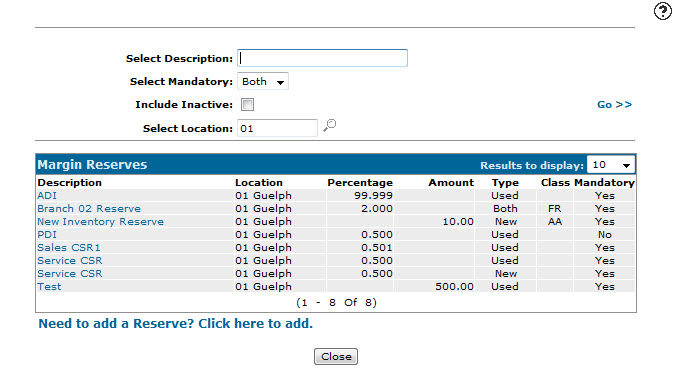Viewport: 673px width, 370px height.
Task: Open the Test reserve link
Action: click(x=49, y=286)
